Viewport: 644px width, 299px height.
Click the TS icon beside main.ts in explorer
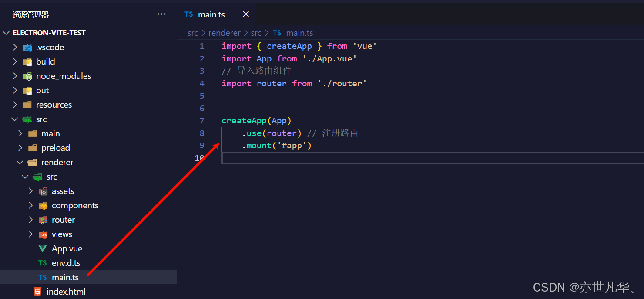point(43,277)
